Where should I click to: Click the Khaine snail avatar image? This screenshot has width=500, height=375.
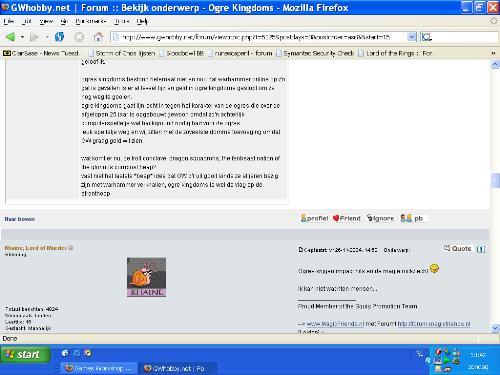146,277
